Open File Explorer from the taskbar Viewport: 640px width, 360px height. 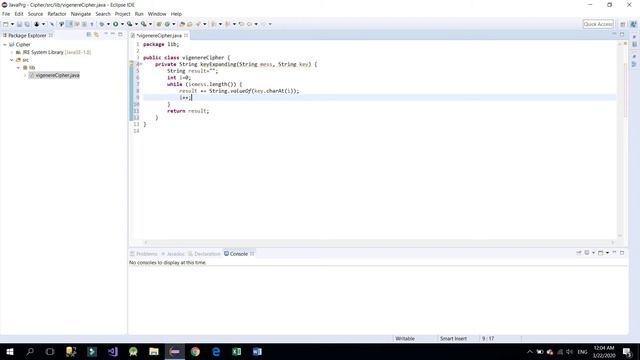coord(154,351)
